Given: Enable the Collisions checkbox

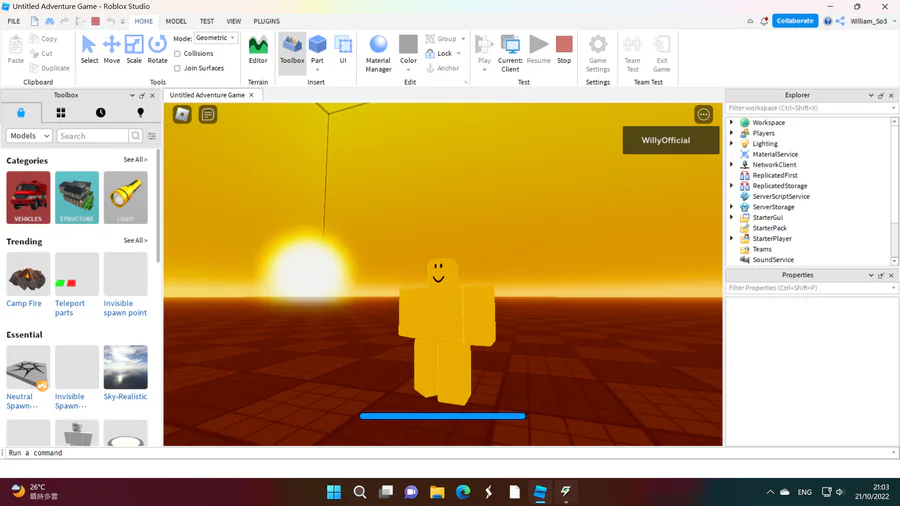Looking at the screenshot, I should pos(177,53).
